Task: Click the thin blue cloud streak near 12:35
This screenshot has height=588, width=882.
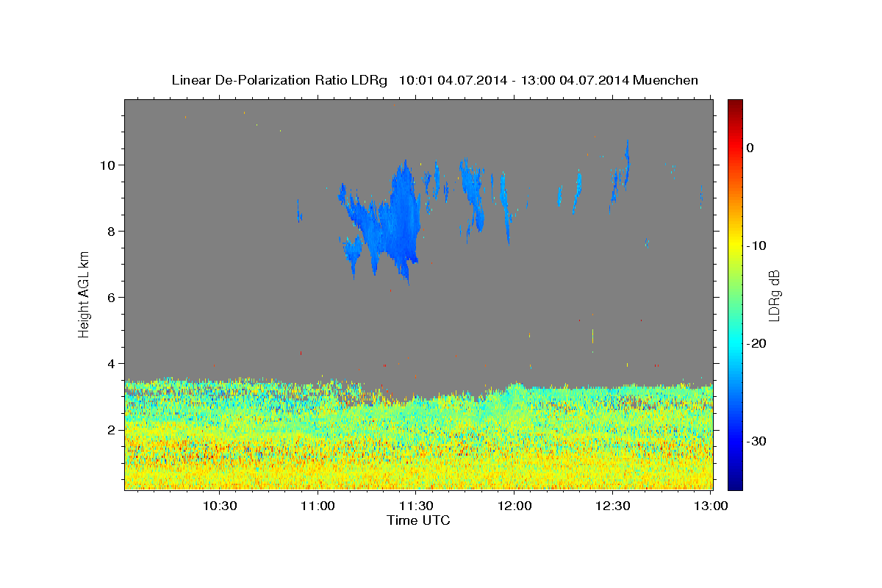Action: 626,163
